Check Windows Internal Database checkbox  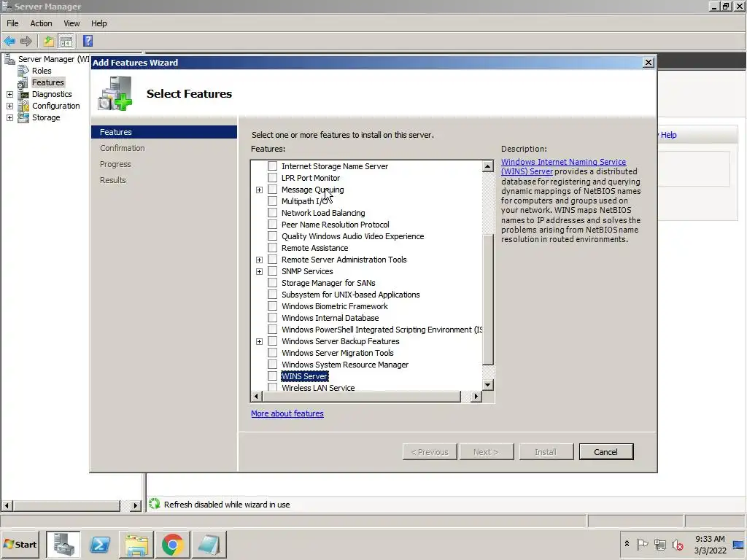(273, 318)
